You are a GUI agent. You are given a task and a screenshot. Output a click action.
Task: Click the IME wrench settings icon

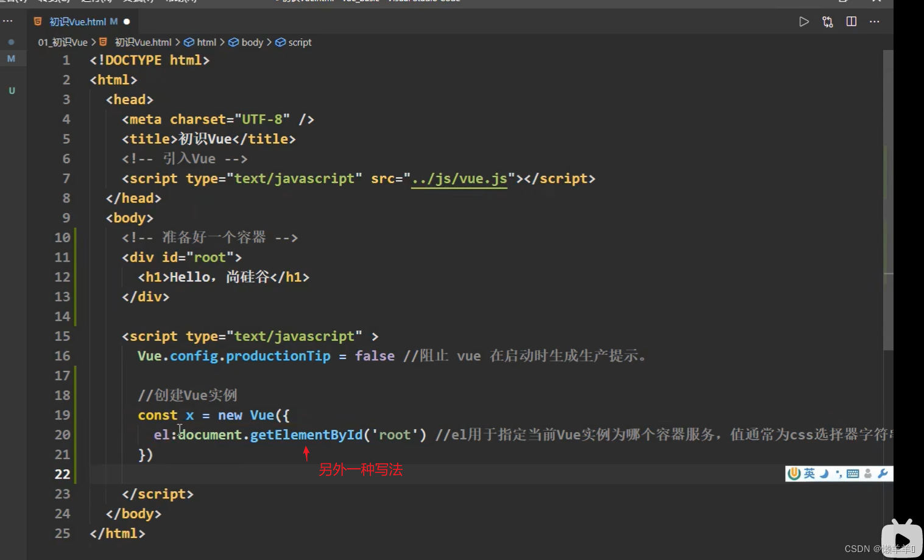(x=883, y=474)
